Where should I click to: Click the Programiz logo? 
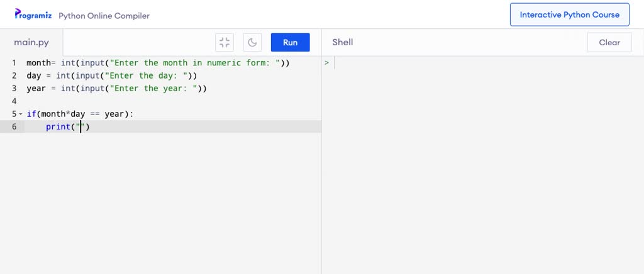[33, 14]
